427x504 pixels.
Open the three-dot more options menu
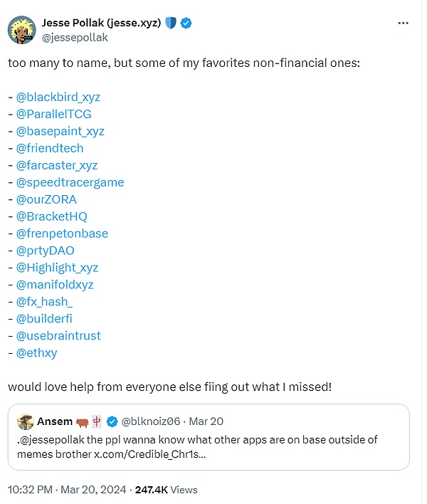[404, 23]
